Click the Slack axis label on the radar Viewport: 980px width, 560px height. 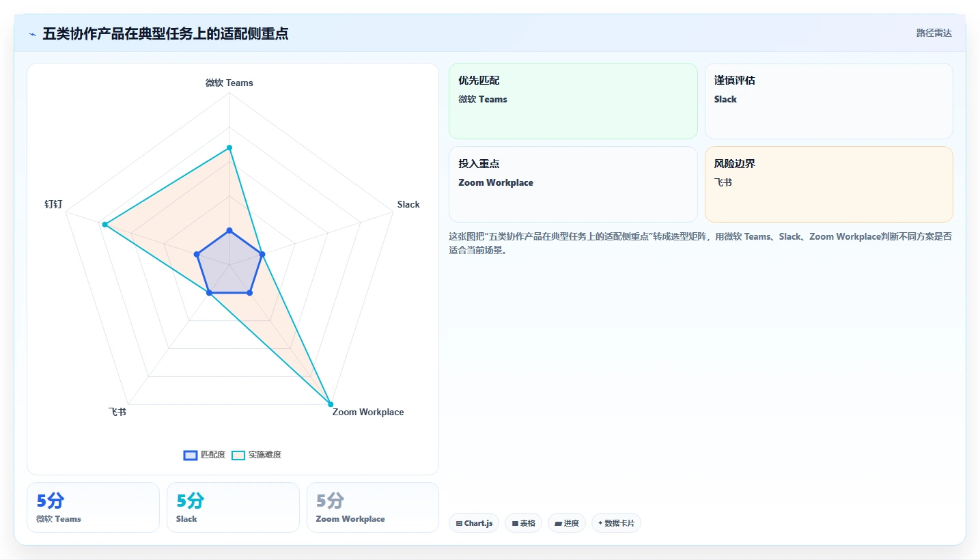click(x=408, y=204)
